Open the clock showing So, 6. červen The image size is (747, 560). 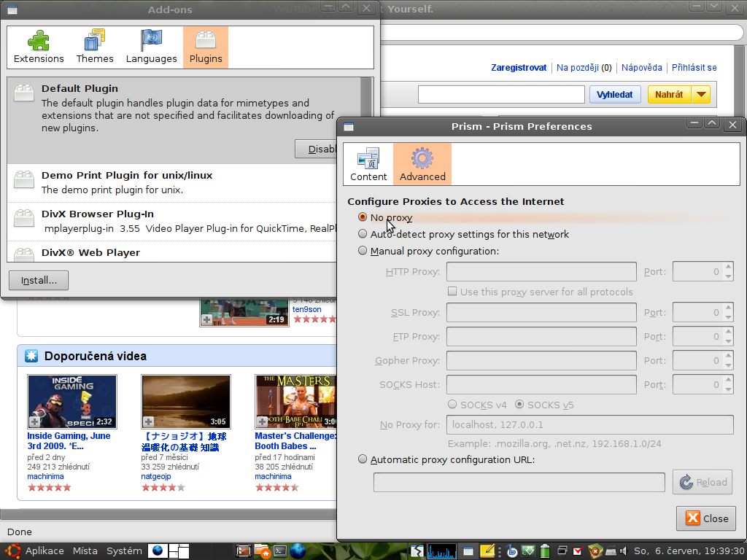point(689,551)
